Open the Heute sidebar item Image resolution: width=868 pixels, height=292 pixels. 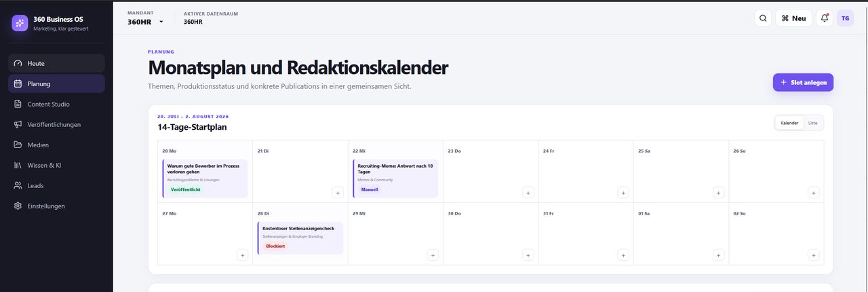click(56, 63)
